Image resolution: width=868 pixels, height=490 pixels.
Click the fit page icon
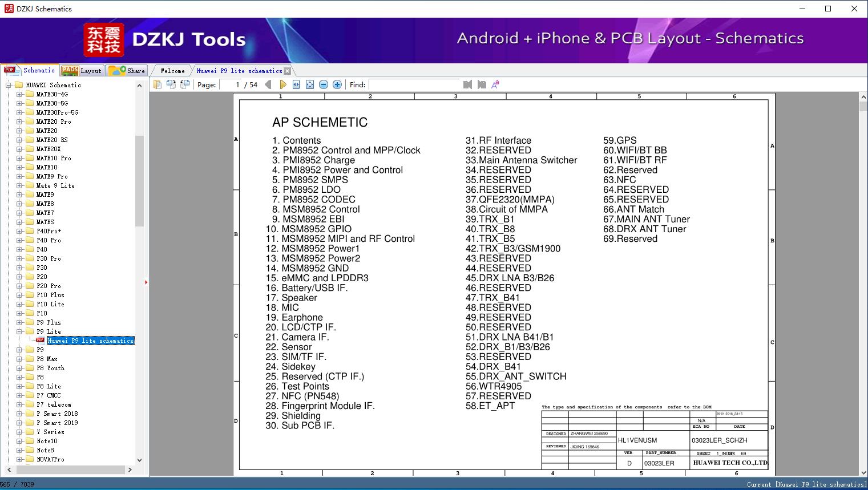[310, 84]
